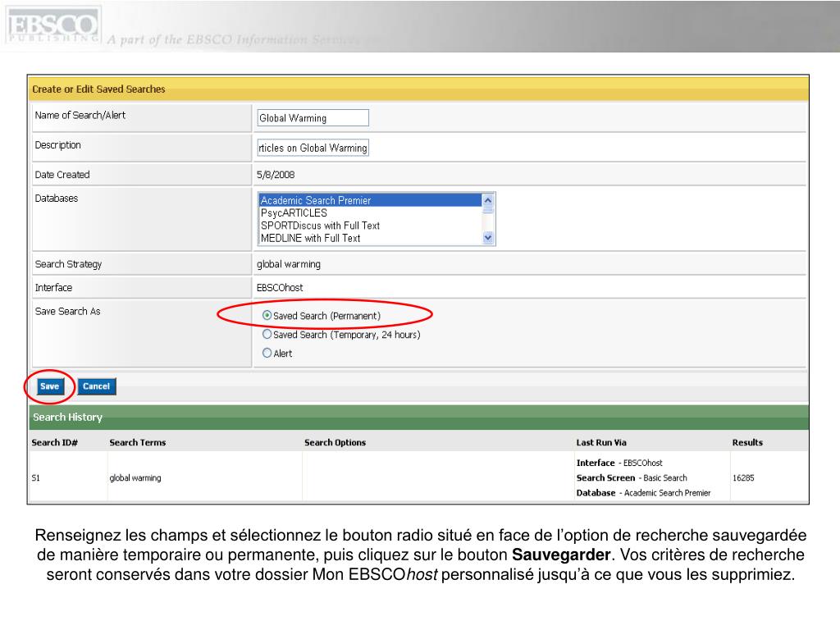Click the Name of Search/Alert input field

point(313,118)
